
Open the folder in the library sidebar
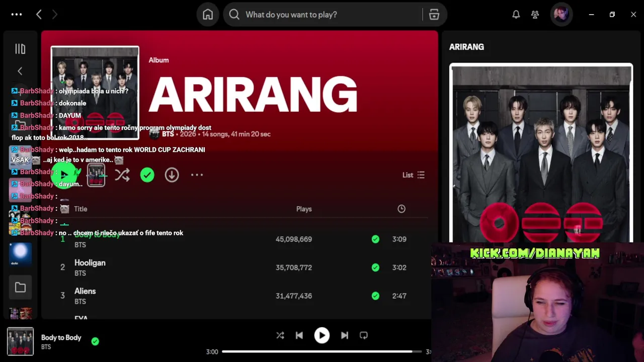click(20, 288)
